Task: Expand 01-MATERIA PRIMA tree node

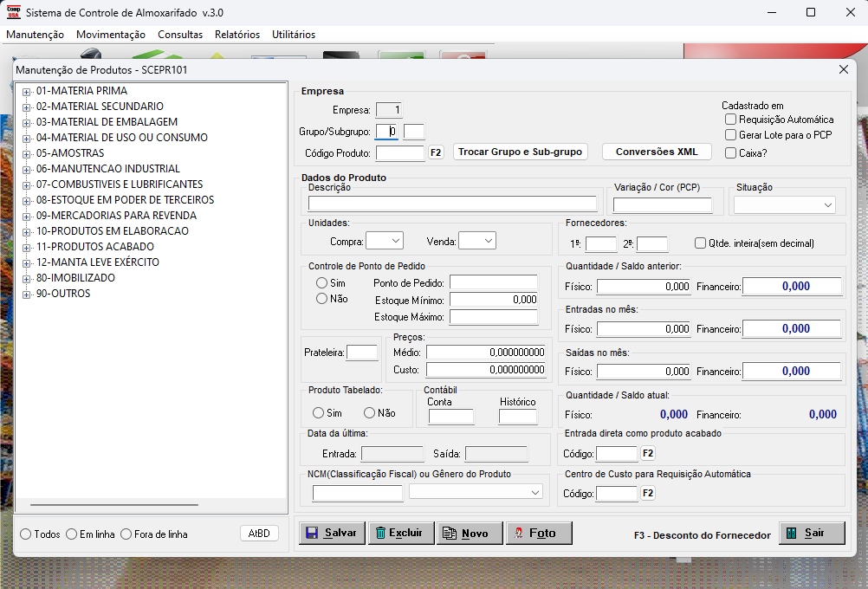Action: coord(26,92)
